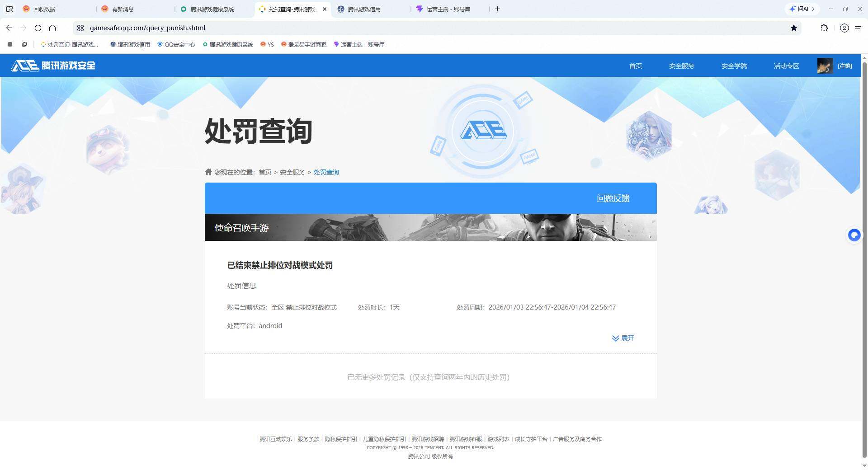Open 服务条款 footer link
868x470 pixels.
click(x=308, y=439)
